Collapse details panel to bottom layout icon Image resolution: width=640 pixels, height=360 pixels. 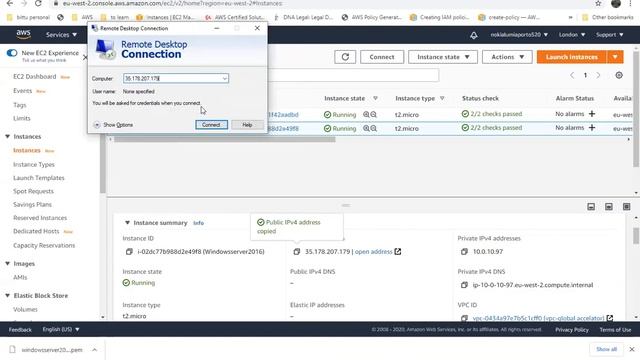coord(591,207)
